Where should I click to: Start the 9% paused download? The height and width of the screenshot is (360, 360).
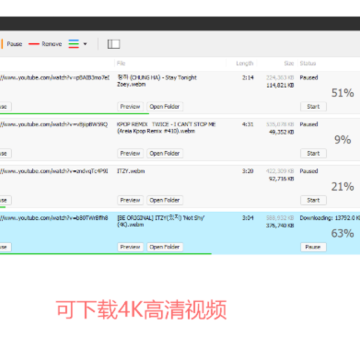pyautogui.click(x=313, y=153)
